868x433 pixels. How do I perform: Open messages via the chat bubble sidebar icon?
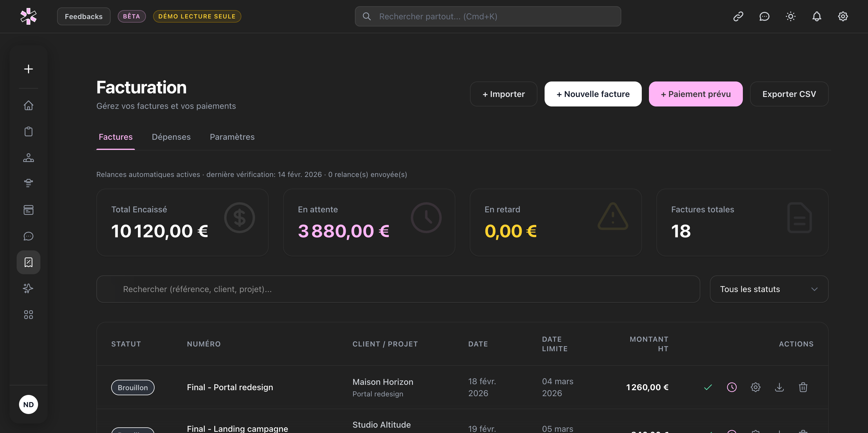coord(28,236)
